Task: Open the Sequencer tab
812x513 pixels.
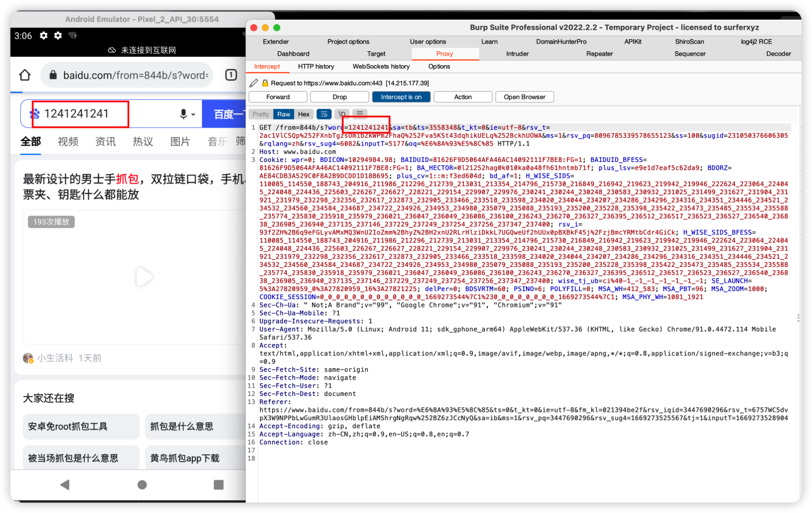Action: click(690, 54)
